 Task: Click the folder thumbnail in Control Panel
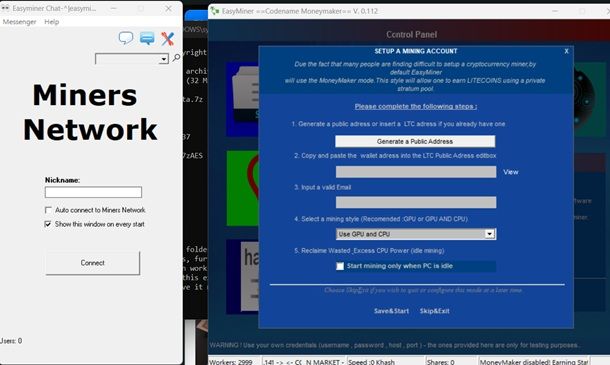click(243, 99)
